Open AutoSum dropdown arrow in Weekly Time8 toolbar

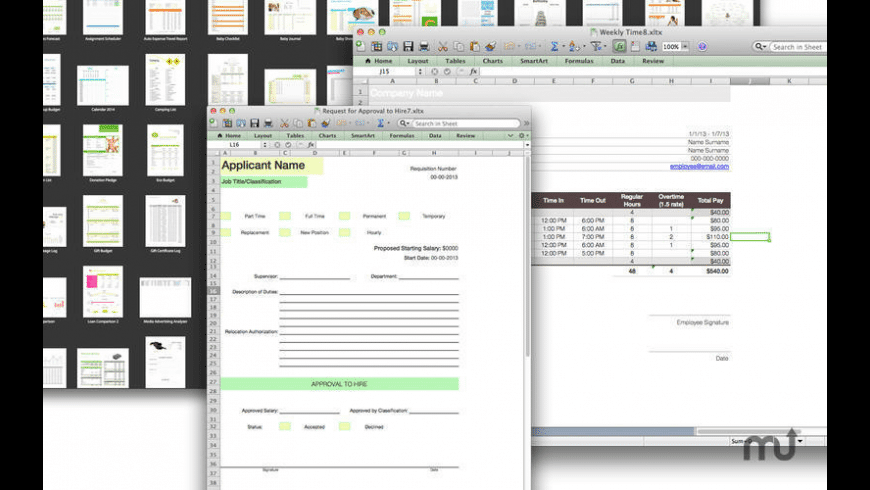pyautogui.click(x=563, y=47)
